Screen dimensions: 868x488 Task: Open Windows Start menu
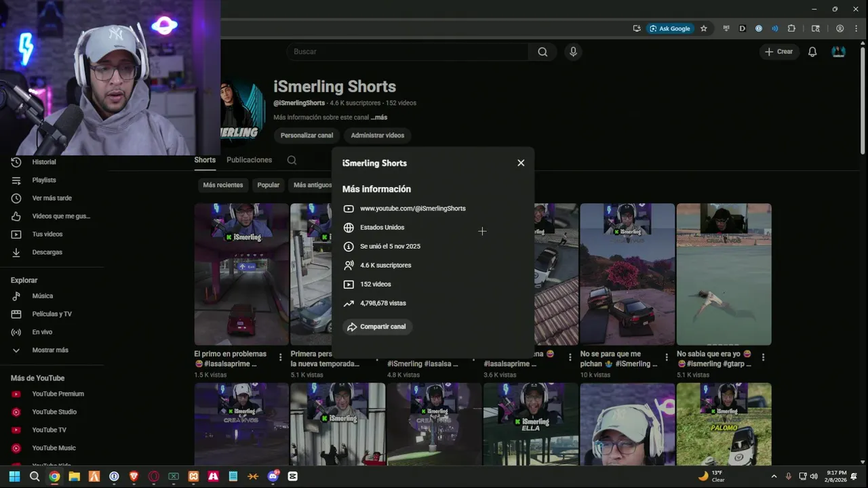coord(14,476)
